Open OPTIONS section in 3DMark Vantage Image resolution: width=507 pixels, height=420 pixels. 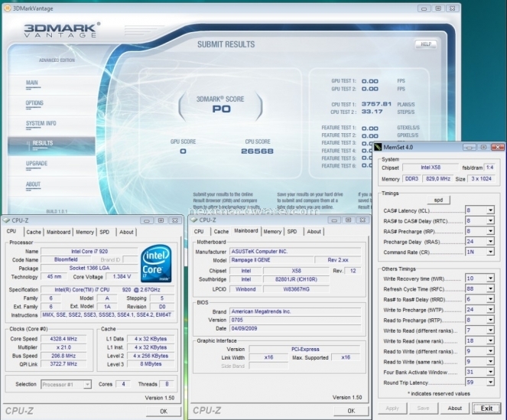coord(34,103)
